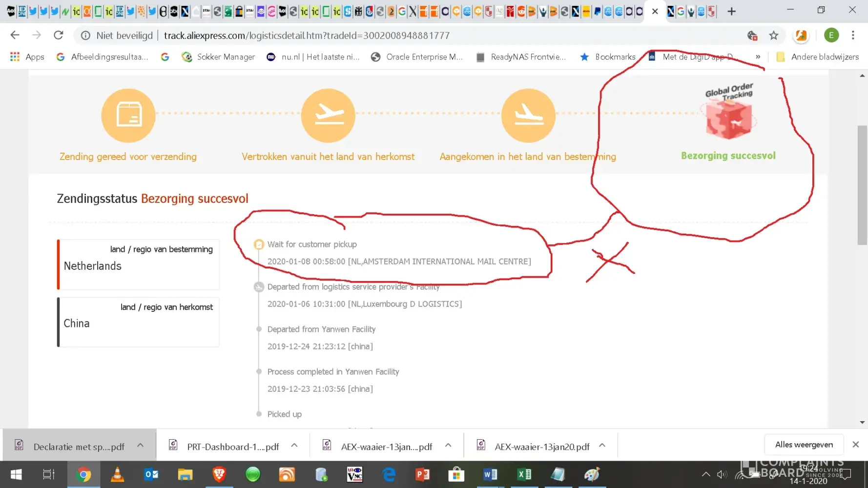Click the page vertical scrollbar thumb
This screenshot has width=868, height=488.
[862, 185]
